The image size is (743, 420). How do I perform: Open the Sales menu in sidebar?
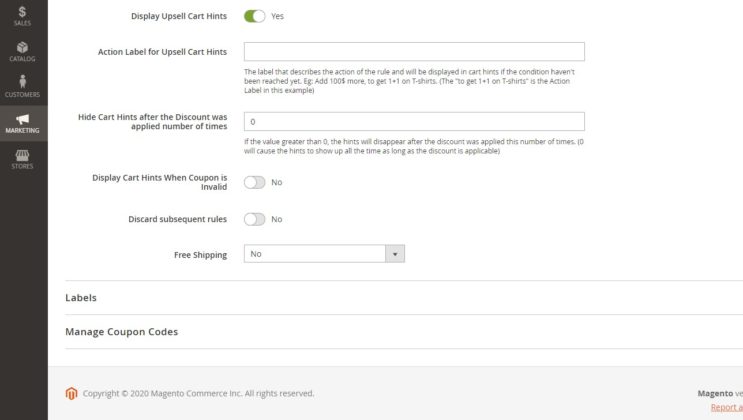point(22,16)
